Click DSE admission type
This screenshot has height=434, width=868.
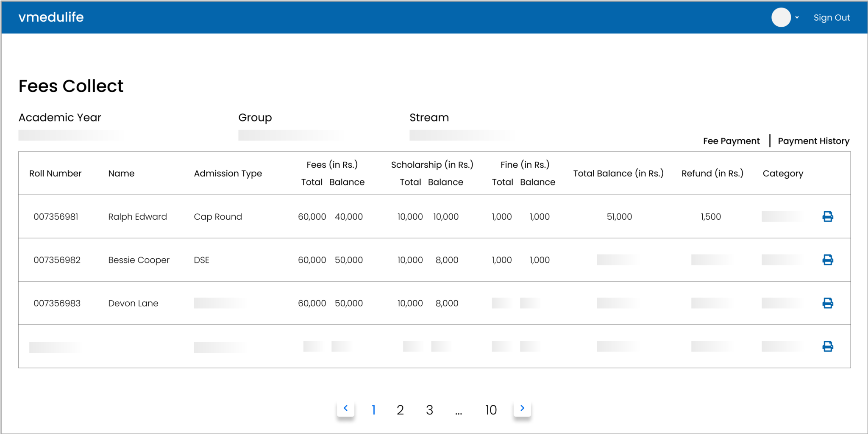(x=201, y=260)
